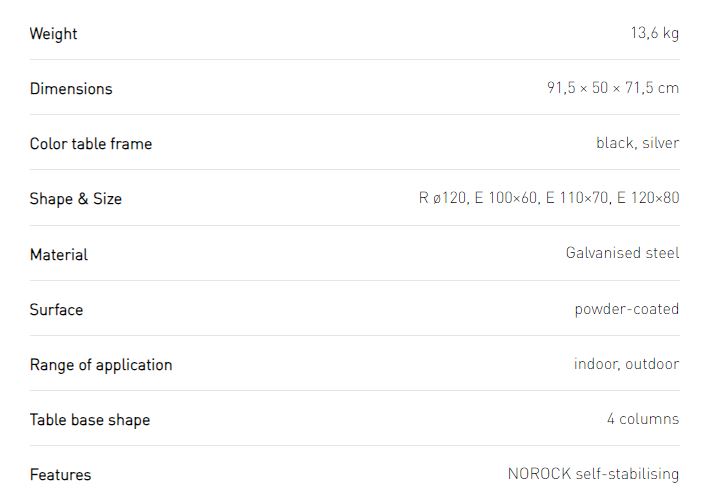Click the 91,5 × 50 × 71,5 cm value
The image size is (714, 502).
coord(613,87)
